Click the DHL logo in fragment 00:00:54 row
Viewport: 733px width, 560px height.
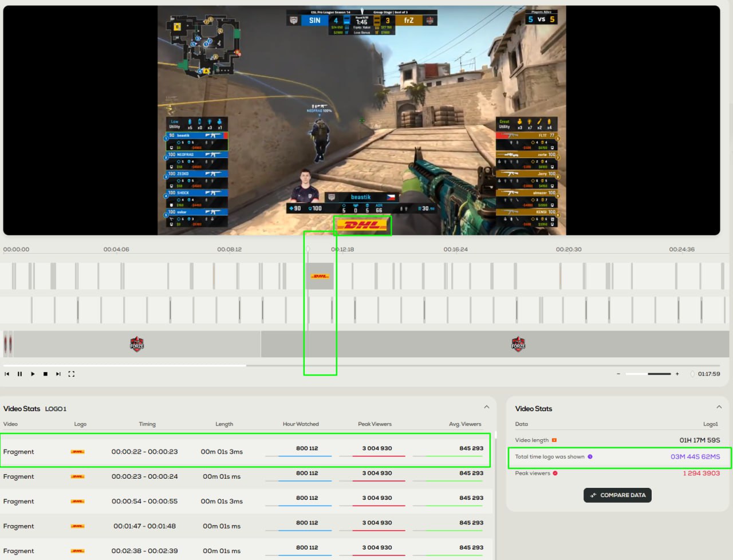point(78,502)
